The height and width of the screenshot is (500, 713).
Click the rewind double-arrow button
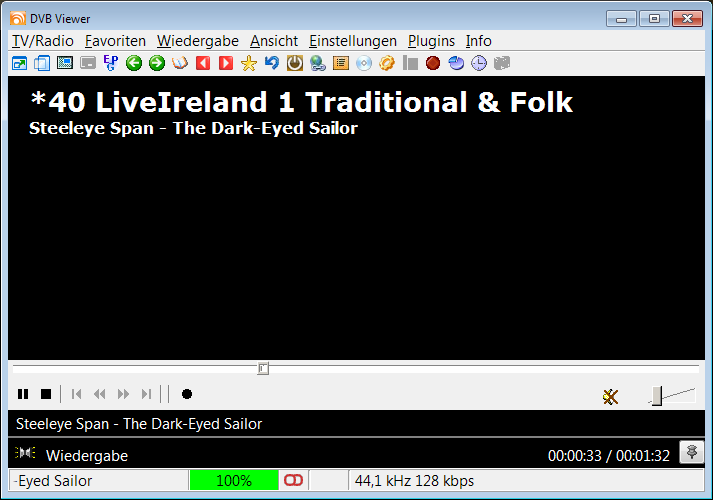tap(100, 394)
